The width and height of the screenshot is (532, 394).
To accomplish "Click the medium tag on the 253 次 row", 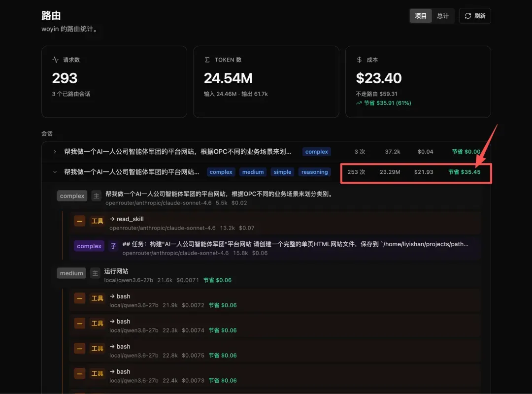I will 253,172.
